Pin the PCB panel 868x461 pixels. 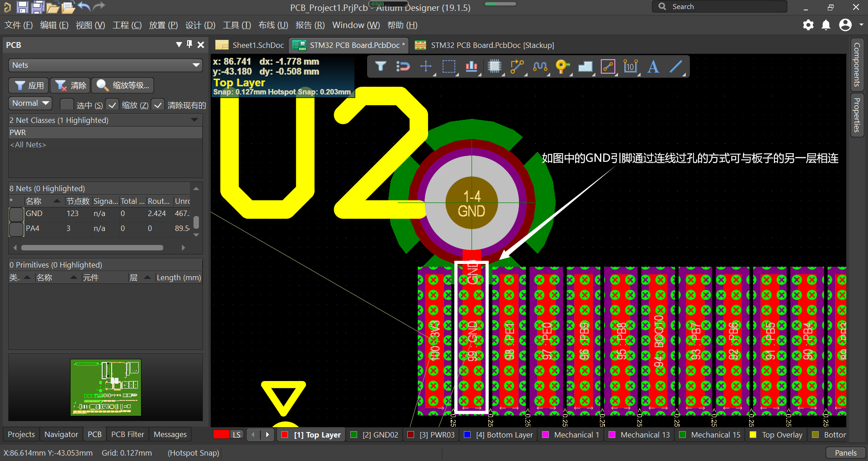189,44
